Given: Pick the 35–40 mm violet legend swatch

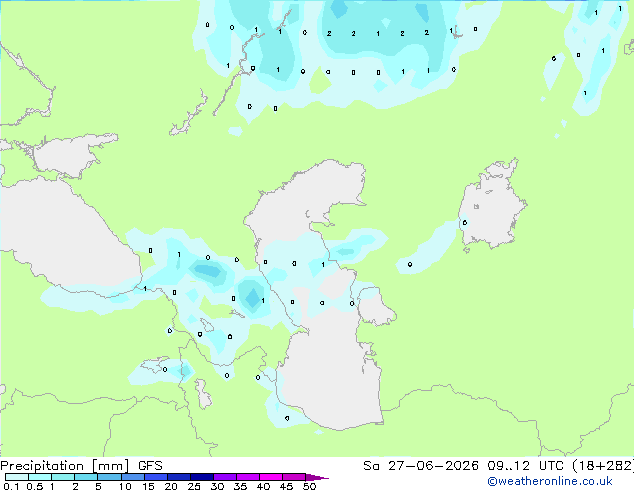Looking at the screenshot, I should pyautogui.click(x=248, y=477).
